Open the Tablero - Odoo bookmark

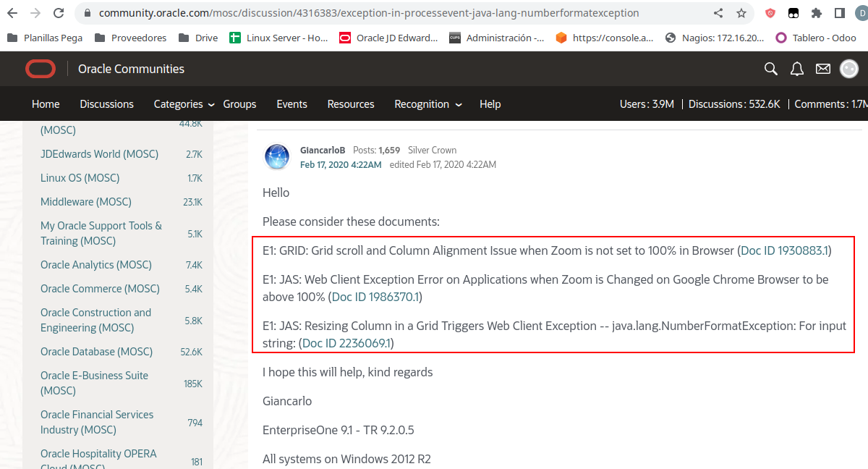[816, 38]
